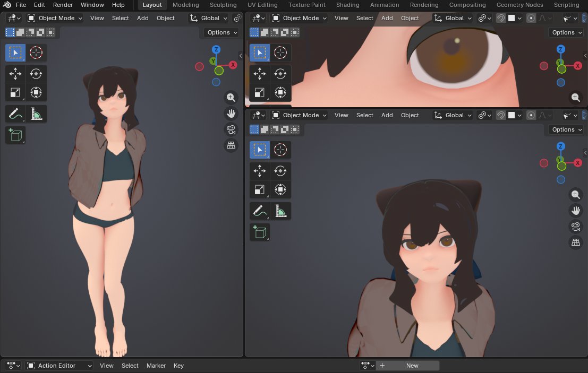Select the Scale tool in bottom-right viewport
The height and width of the screenshot is (373, 588).
[x=260, y=189]
